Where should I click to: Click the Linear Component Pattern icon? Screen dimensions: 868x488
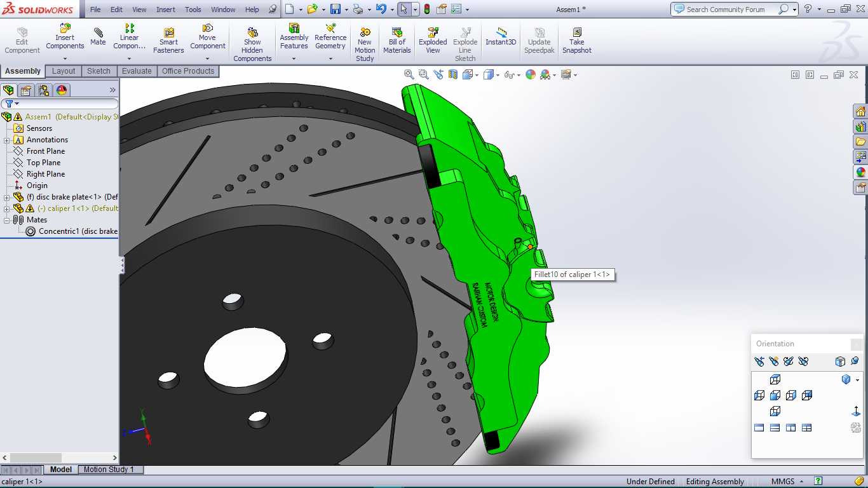pos(130,28)
